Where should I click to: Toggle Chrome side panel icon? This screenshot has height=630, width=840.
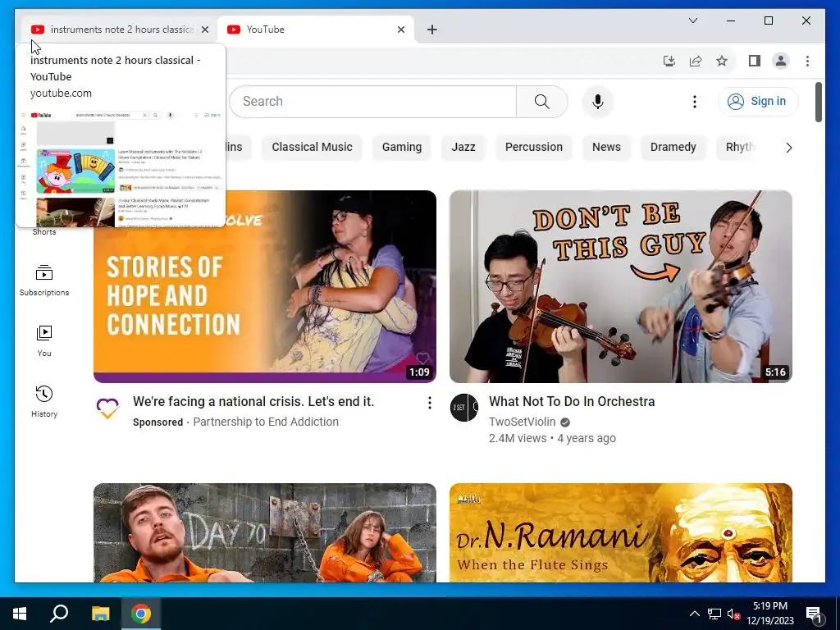tap(755, 61)
